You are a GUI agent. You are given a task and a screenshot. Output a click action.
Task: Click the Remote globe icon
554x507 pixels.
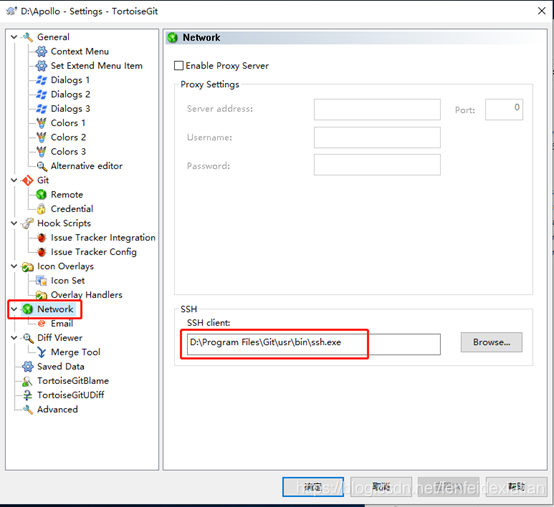(x=41, y=195)
